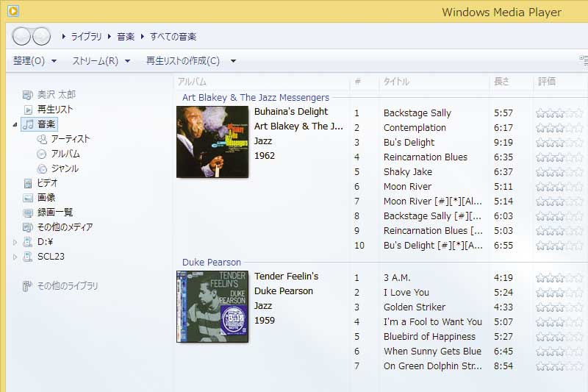Select the track 3 A.M.
Viewport: 588px width, 392px height.
[x=397, y=277]
